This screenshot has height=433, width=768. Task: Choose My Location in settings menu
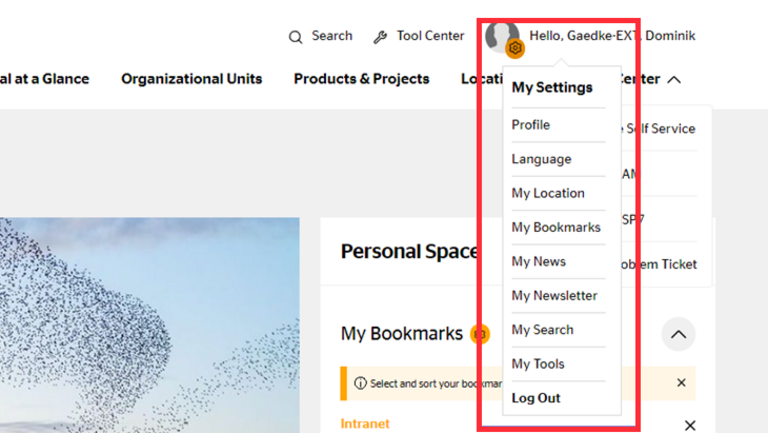(548, 193)
